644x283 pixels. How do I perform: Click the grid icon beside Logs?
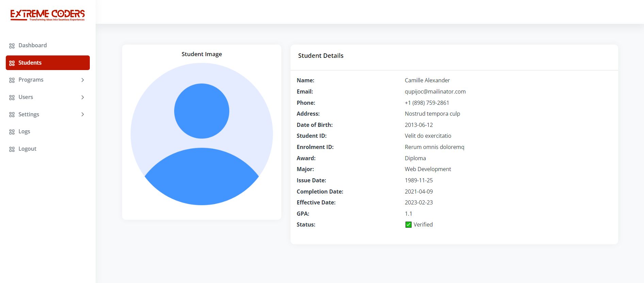[x=12, y=132]
